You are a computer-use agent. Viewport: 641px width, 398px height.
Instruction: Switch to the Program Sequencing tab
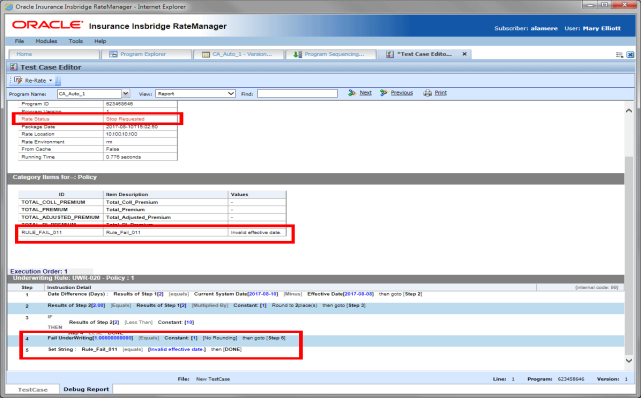tap(331, 54)
